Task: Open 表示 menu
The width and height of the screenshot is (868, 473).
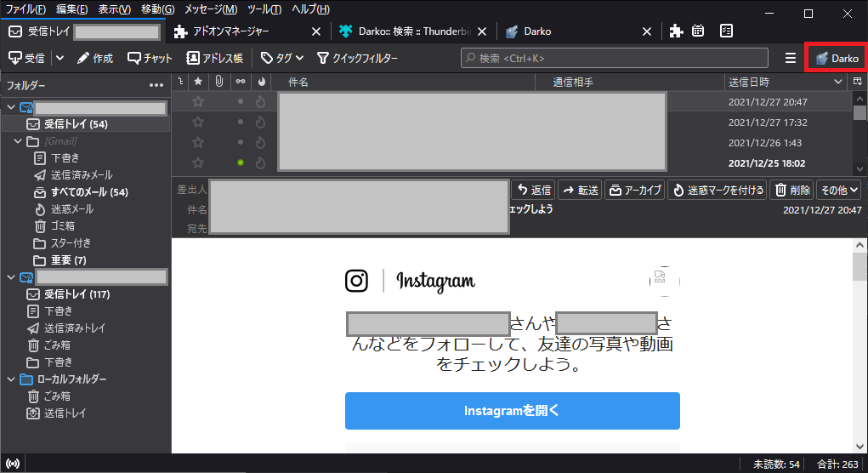Action: [x=115, y=9]
